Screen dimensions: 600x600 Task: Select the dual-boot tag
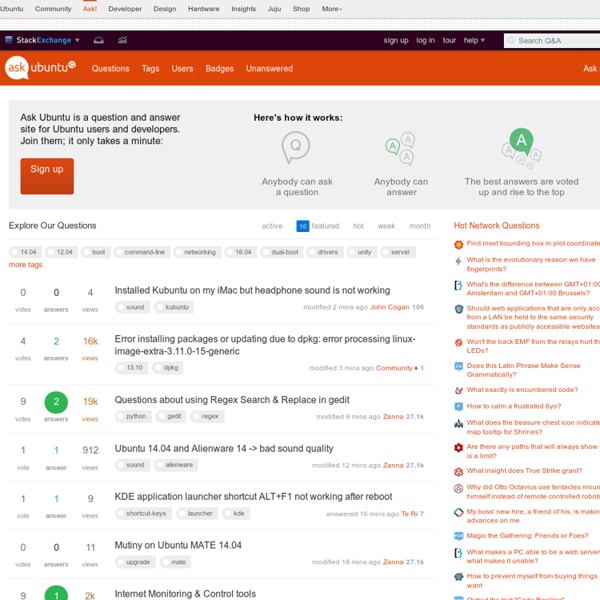coord(282,252)
